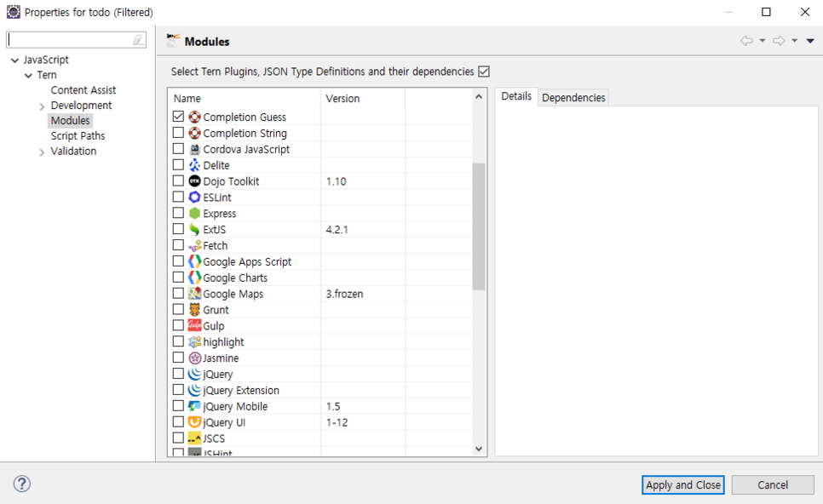
Task: Enable the Completion String checkbox
Action: click(178, 132)
